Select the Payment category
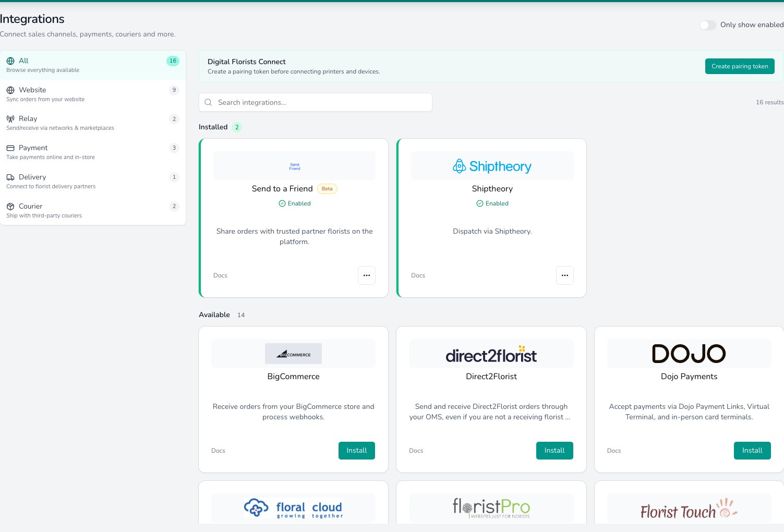 93,152
